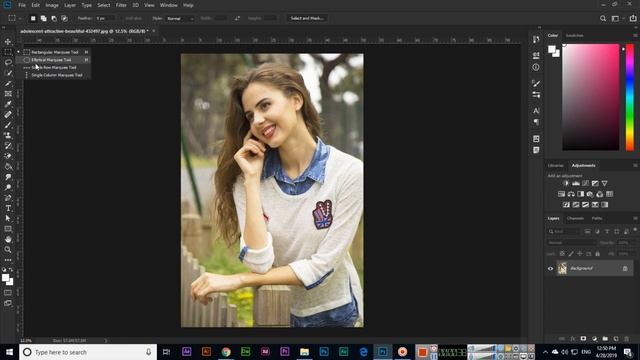The width and height of the screenshot is (640, 360).
Task: Toggle lock all in Layers panel
Action: click(598, 254)
